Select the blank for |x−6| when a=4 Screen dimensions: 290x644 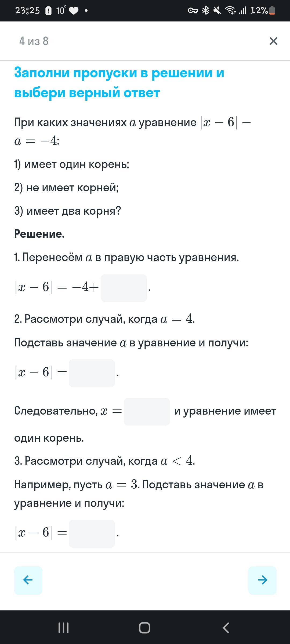[92, 373]
